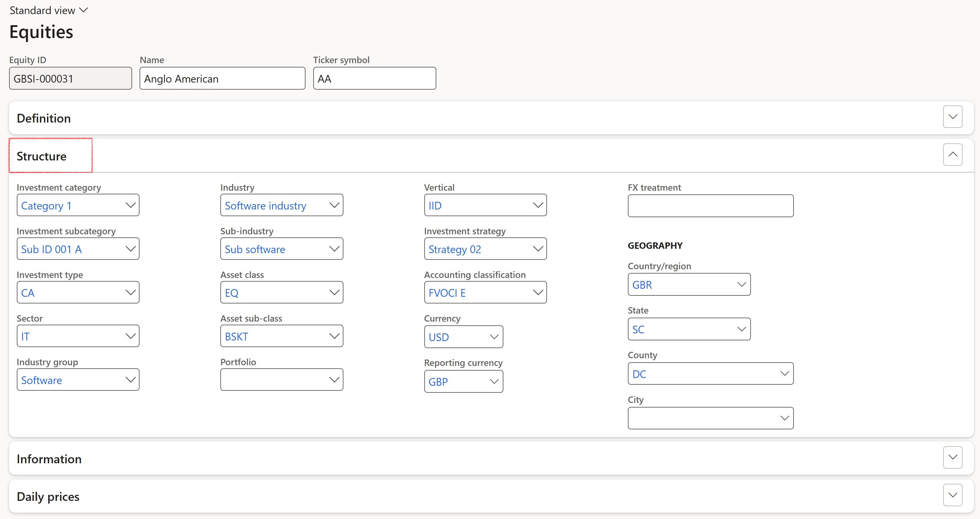Screen dimensions: 980x519
Task: Open the Investment type dropdown
Action: click(x=130, y=292)
